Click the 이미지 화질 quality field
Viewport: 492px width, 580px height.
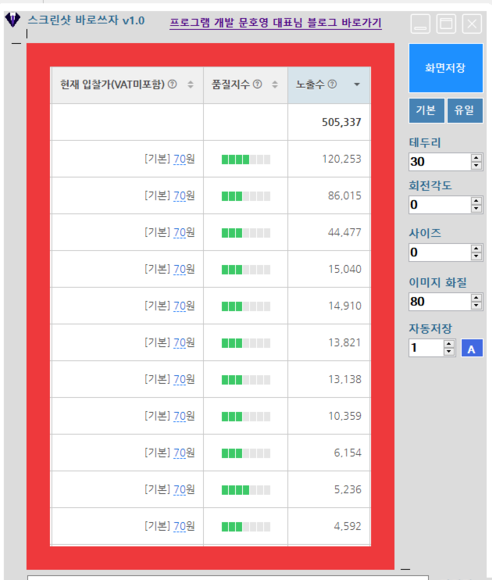tap(439, 301)
